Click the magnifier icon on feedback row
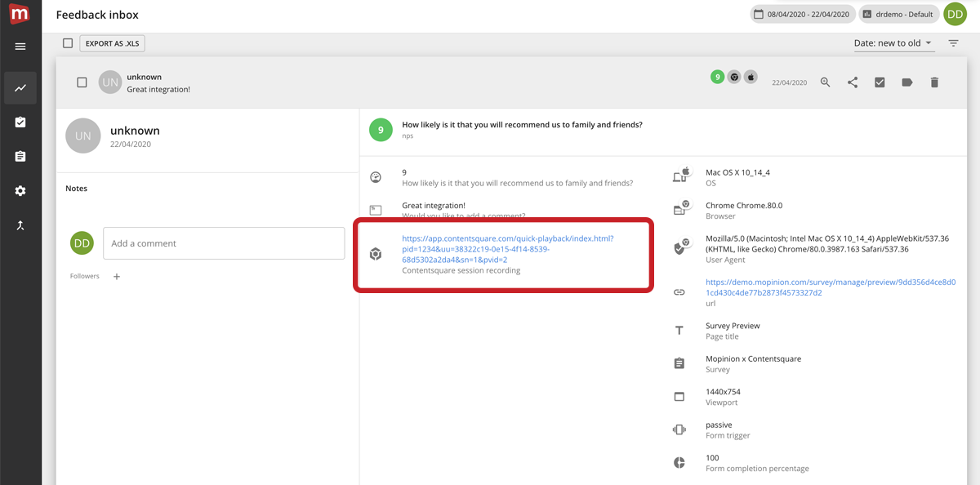Viewport: 980px width, 485px height. (x=826, y=82)
